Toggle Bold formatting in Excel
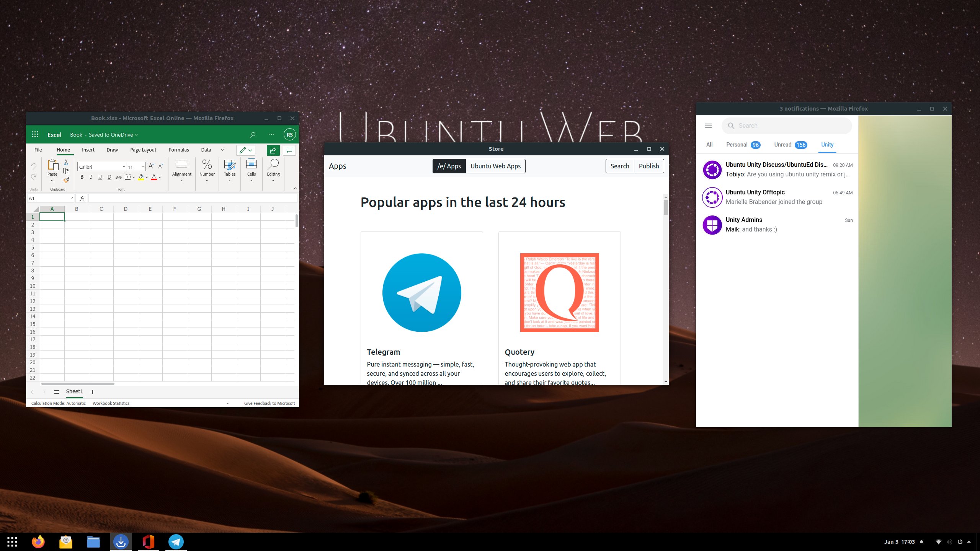The width and height of the screenshot is (980, 551). click(82, 177)
